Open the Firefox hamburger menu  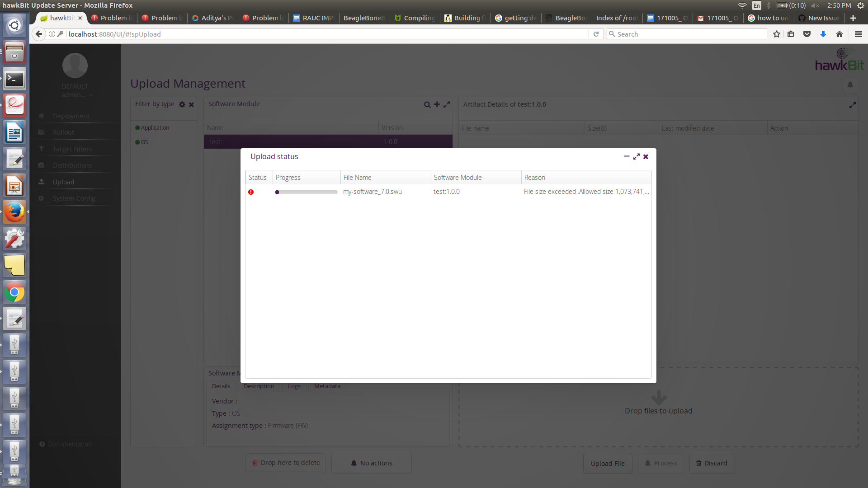coord(859,34)
